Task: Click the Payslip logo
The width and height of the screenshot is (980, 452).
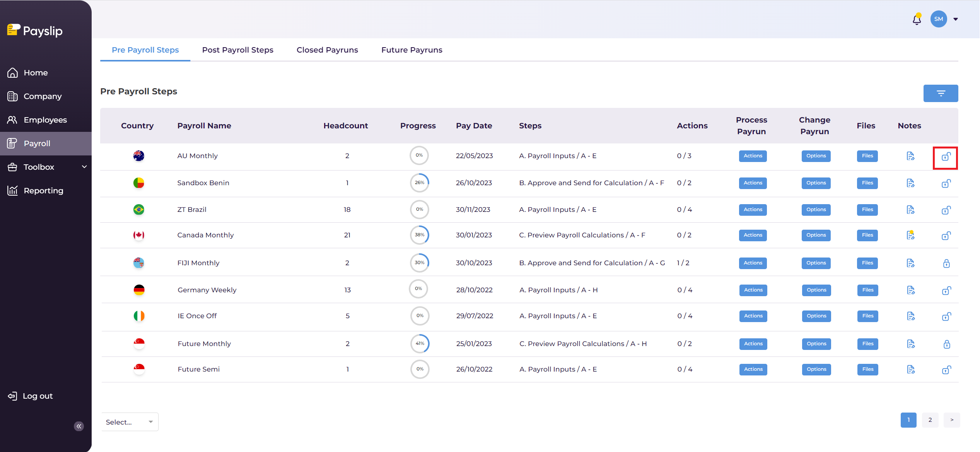Action: pos(34,31)
